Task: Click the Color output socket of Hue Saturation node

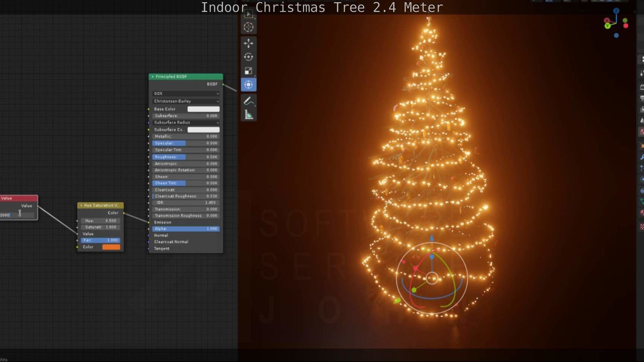Action: tap(123, 213)
